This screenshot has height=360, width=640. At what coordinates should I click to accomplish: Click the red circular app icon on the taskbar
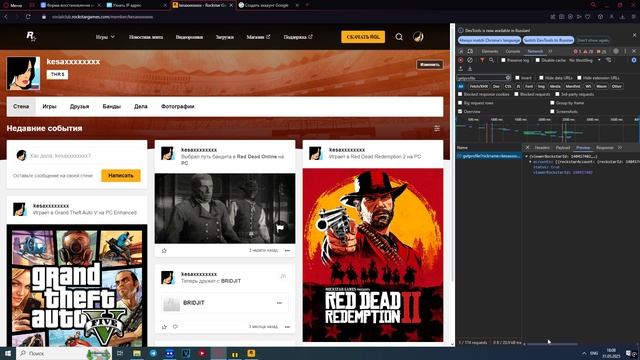(x=202, y=353)
